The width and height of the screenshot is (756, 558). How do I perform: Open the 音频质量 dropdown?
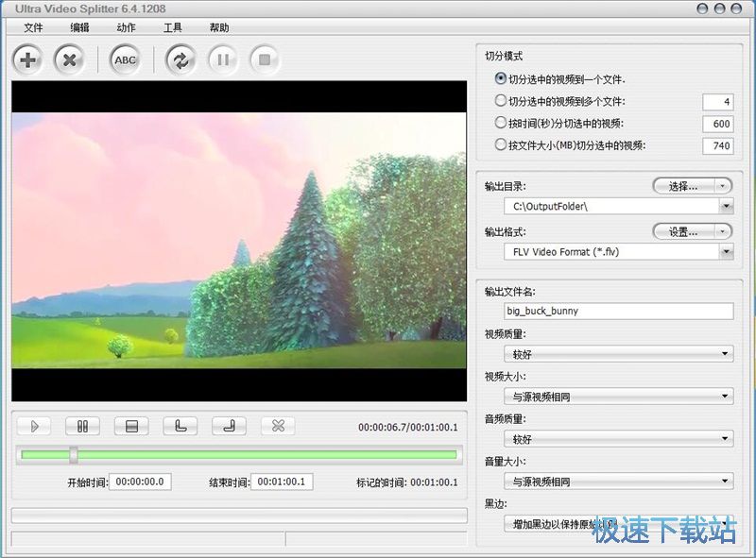coord(619,439)
